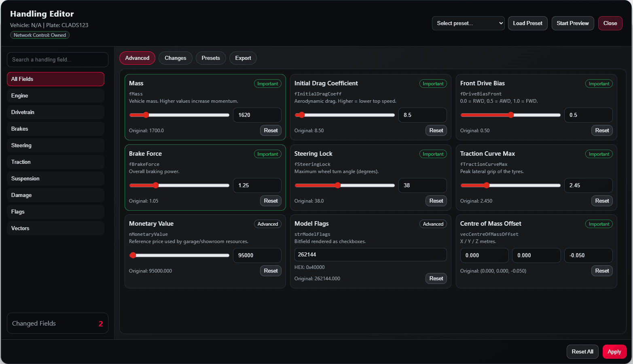The width and height of the screenshot is (633, 364).
Task: Move the Front Drive Bias slider
Action: [511, 115]
